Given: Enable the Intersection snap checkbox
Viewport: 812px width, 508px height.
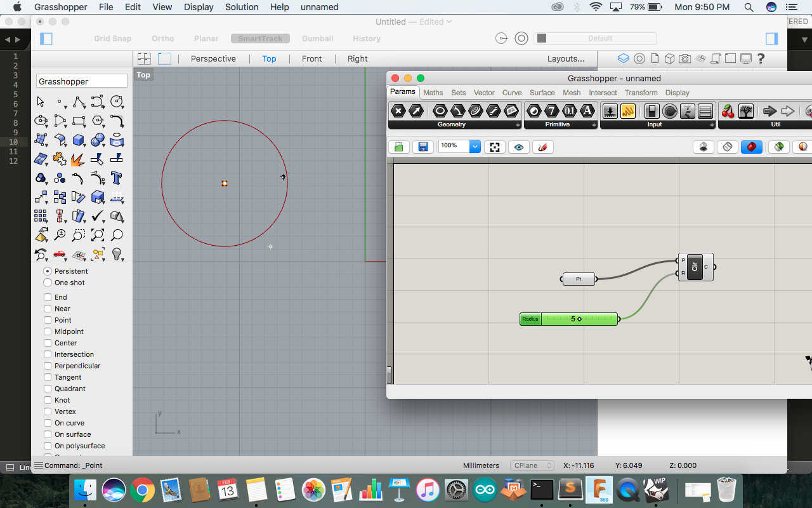Looking at the screenshot, I should click(48, 354).
